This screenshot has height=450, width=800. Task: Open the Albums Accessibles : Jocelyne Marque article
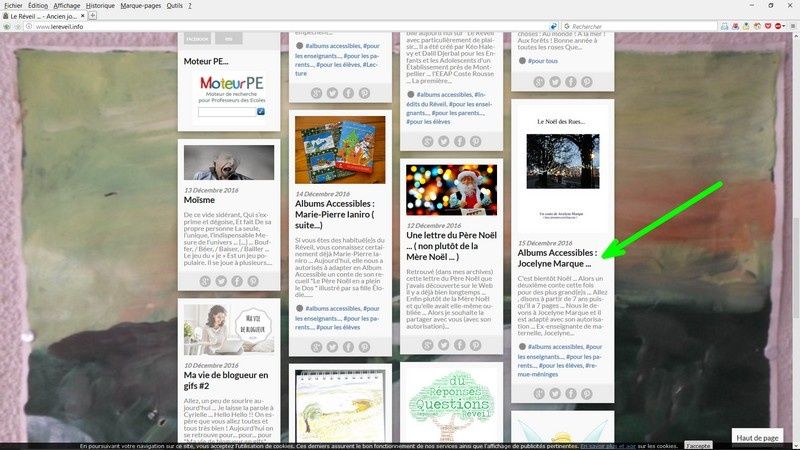coord(557,258)
